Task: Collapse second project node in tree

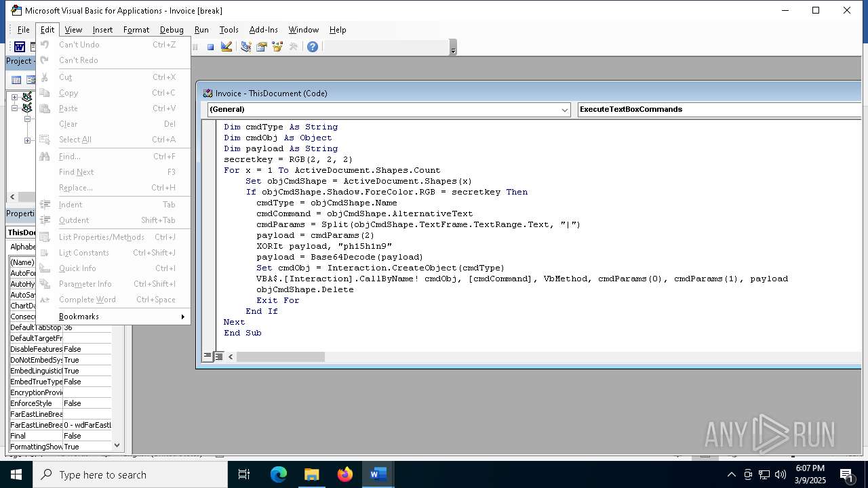Action: tap(14, 108)
